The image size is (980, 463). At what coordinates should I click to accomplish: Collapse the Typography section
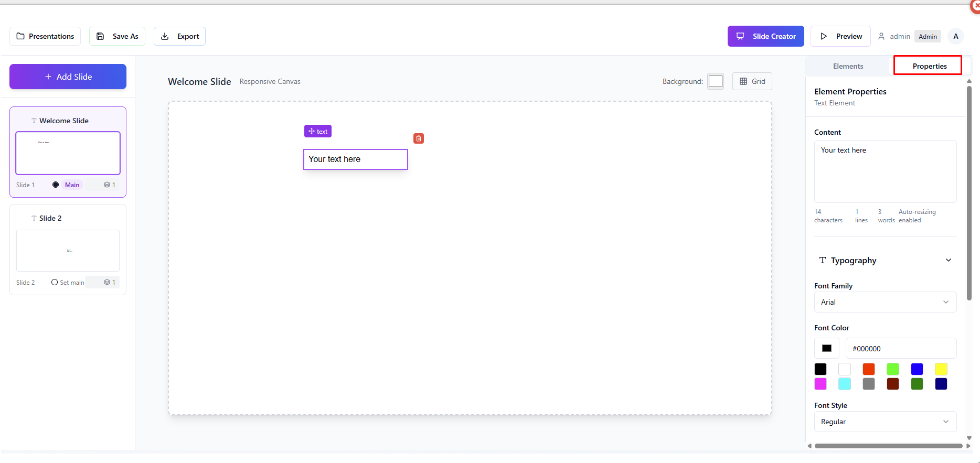(x=948, y=261)
